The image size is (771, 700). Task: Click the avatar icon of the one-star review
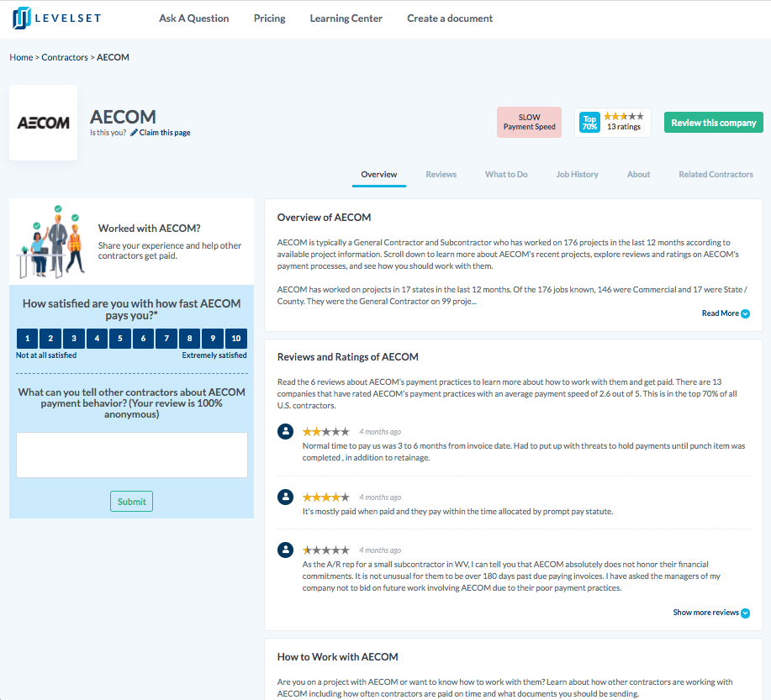[285, 550]
